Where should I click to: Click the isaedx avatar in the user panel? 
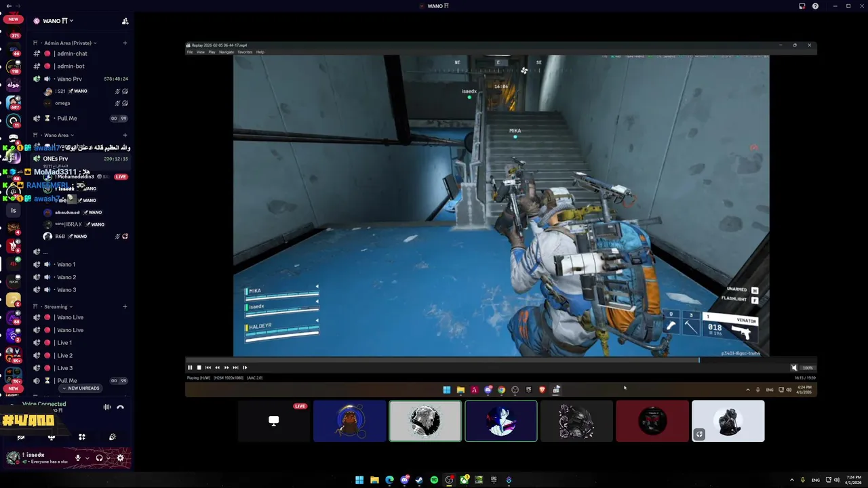(13, 458)
